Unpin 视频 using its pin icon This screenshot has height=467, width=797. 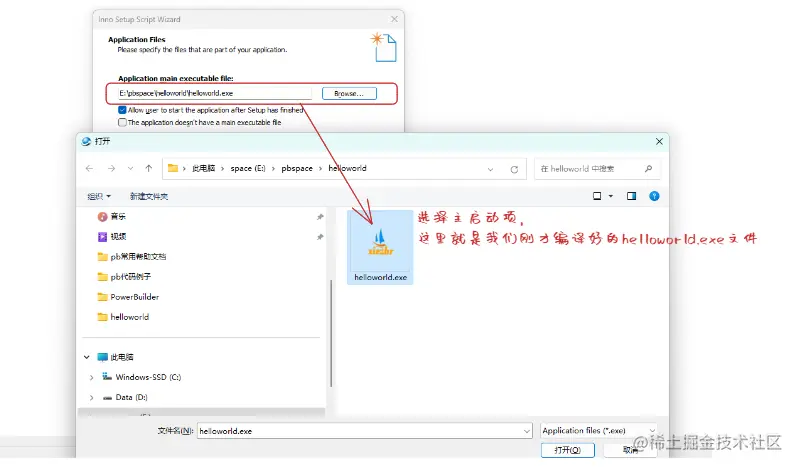320,237
